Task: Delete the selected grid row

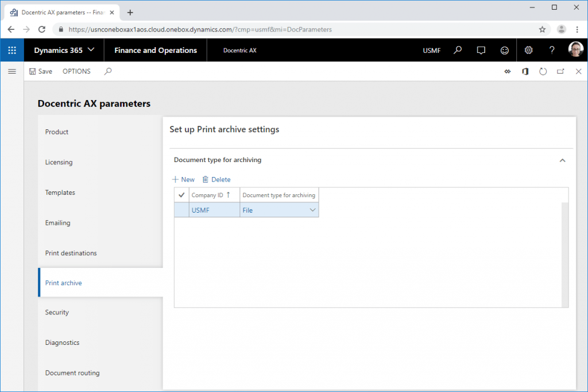Action: [x=216, y=179]
